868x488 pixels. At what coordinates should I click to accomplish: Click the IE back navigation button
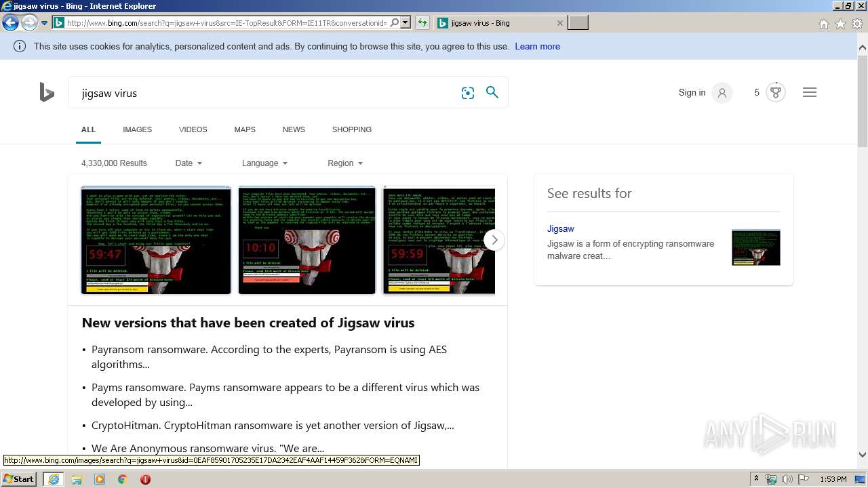(x=10, y=23)
